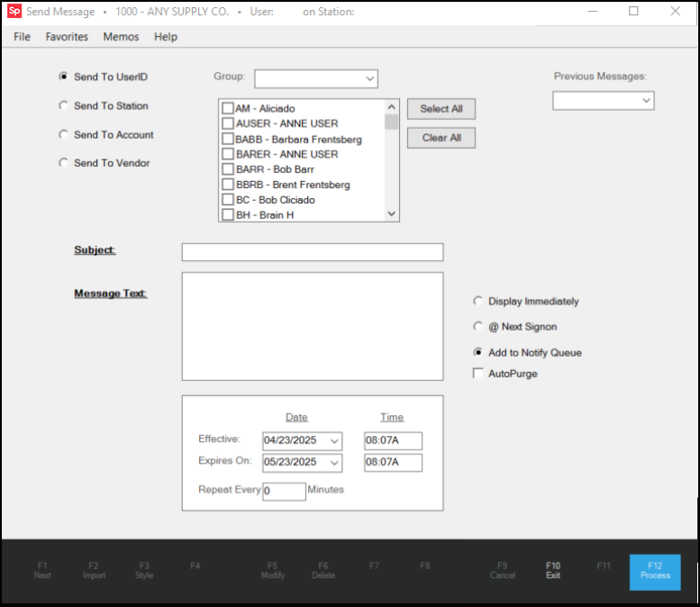Select the BARR - Bob Barr checkbox
The height and width of the screenshot is (607, 700).
(228, 169)
